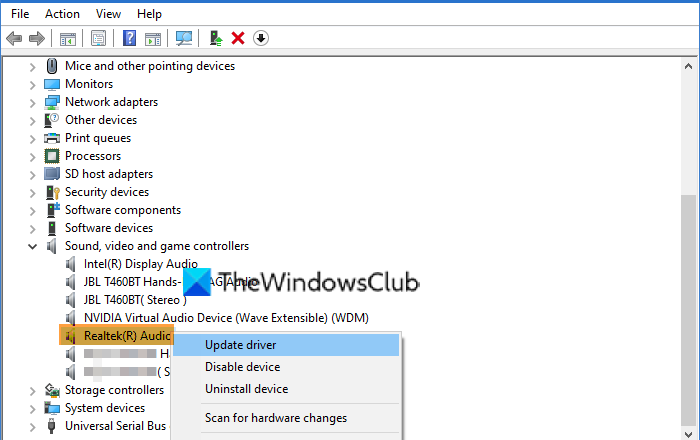Viewport: 700px width, 440px height.
Task: Select the Realtek(R) Audio device
Action: coord(127,336)
